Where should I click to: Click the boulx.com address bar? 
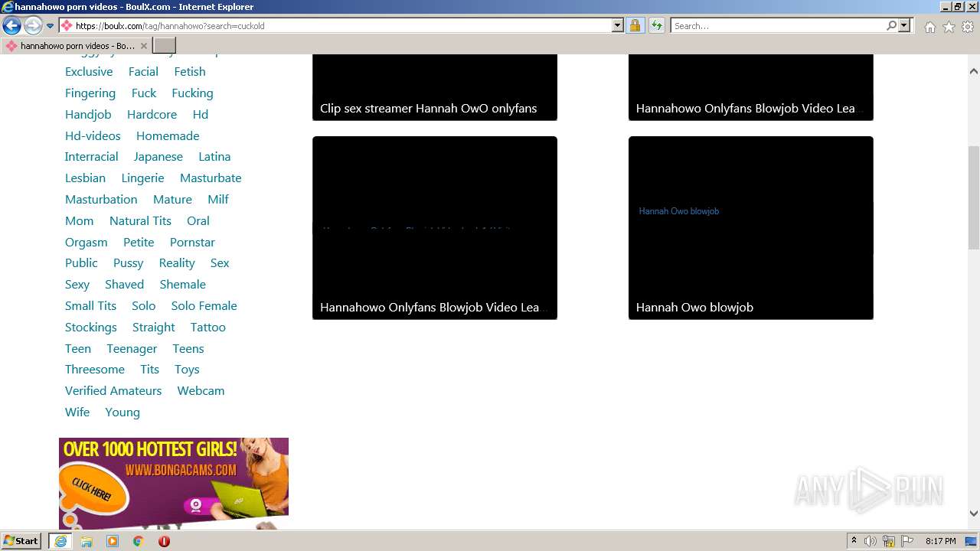click(335, 25)
